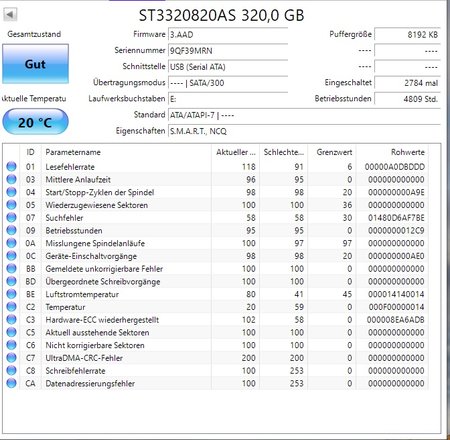The height and width of the screenshot is (440, 450).
Task: Select status icon for Lesefehlerrate row
Action: [x=11, y=166]
